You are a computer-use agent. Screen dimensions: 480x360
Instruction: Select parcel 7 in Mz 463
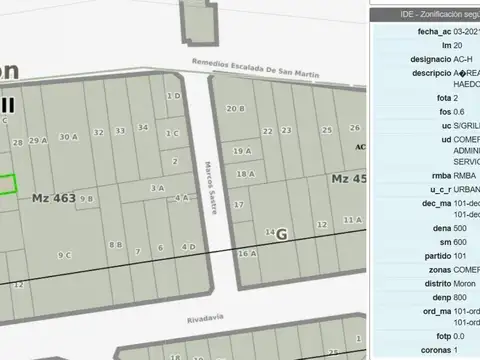[138, 252]
